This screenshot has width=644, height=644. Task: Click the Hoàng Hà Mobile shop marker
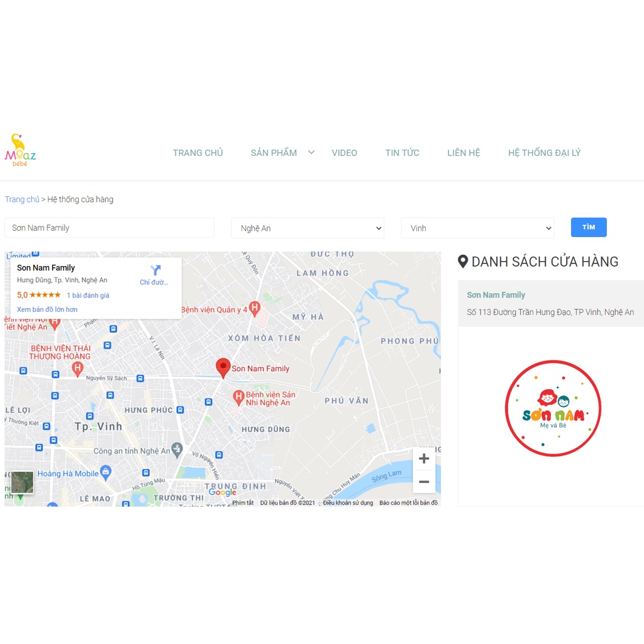point(106,473)
